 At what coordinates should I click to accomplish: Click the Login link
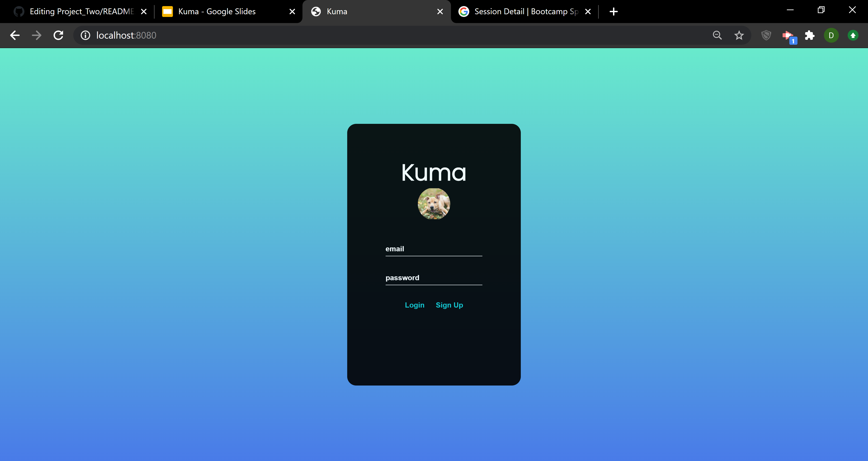coord(415,305)
